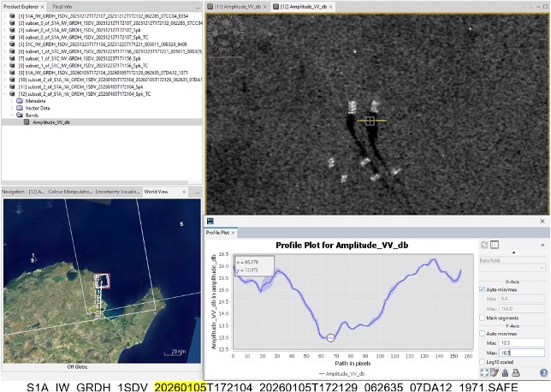Expand product [2] subset_0 tree node
551x392 pixels.
[x=5, y=23]
